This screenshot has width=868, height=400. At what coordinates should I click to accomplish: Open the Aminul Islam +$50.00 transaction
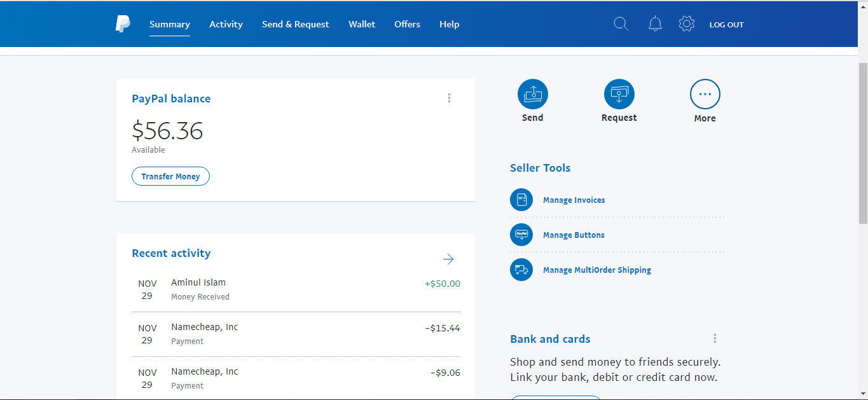click(296, 289)
